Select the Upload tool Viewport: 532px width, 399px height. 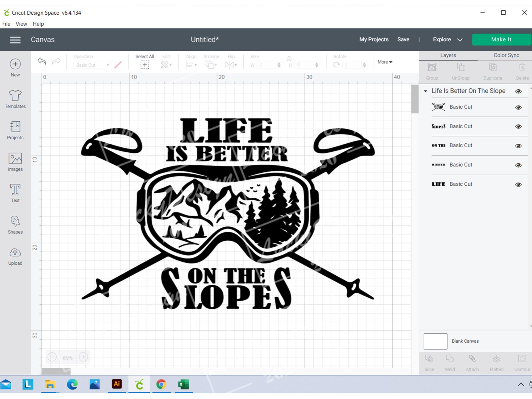(15, 256)
